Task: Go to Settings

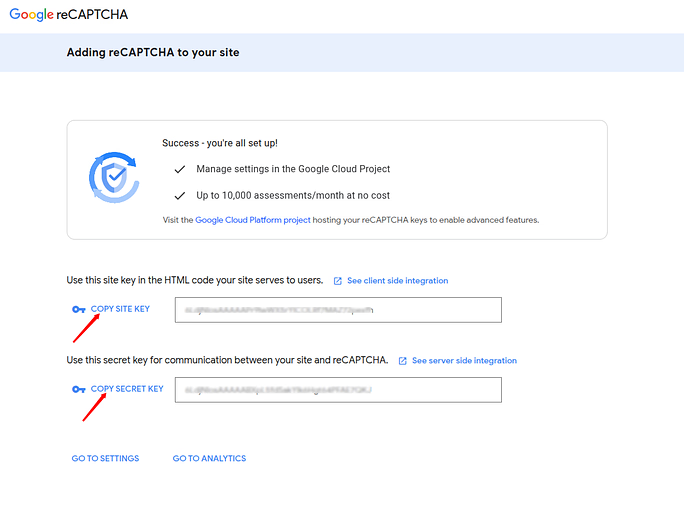Action: pos(105,458)
